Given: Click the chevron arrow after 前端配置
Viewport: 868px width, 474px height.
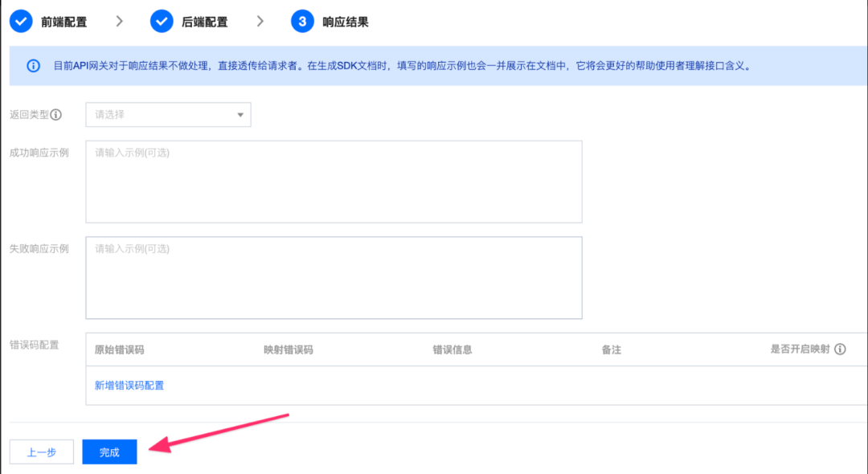Looking at the screenshot, I should pyautogui.click(x=119, y=22).
